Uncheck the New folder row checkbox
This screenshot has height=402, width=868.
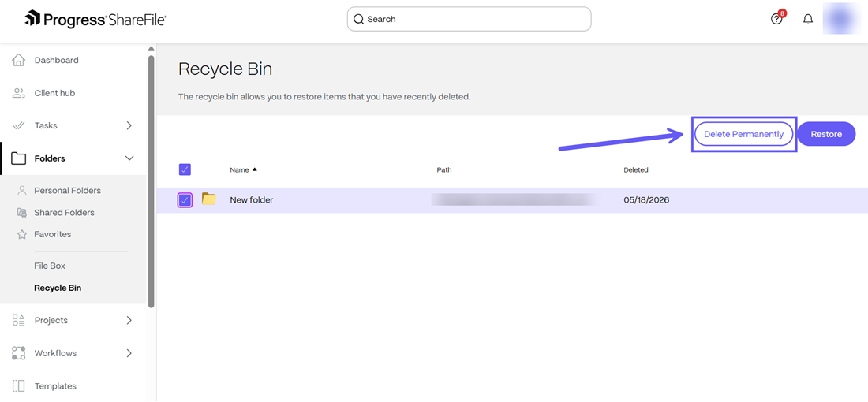(185, 200)
